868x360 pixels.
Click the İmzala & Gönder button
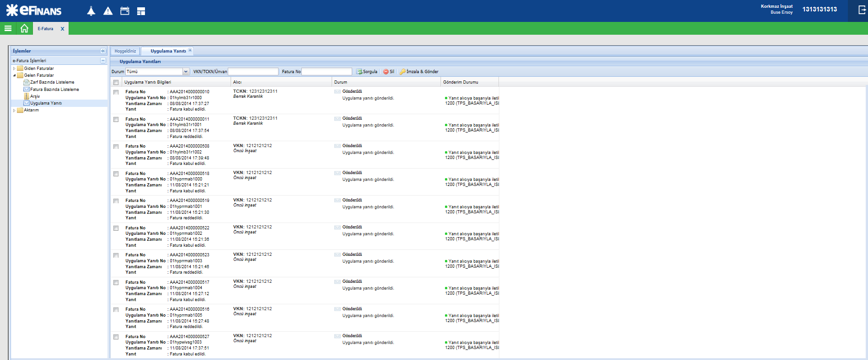(419, 72)
